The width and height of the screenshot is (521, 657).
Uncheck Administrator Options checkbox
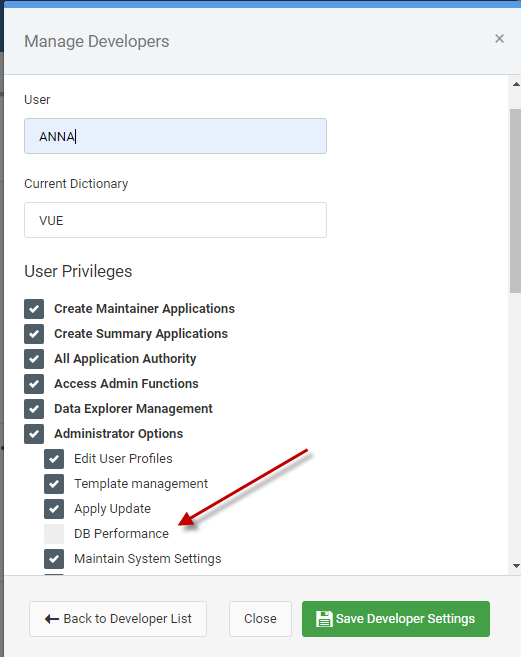tap(34, 434)
